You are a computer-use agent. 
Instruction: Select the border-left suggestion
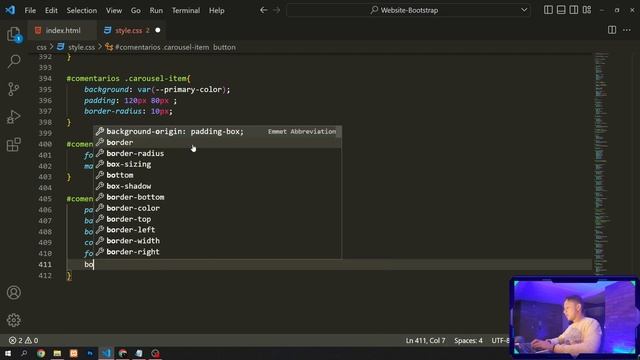217,230
